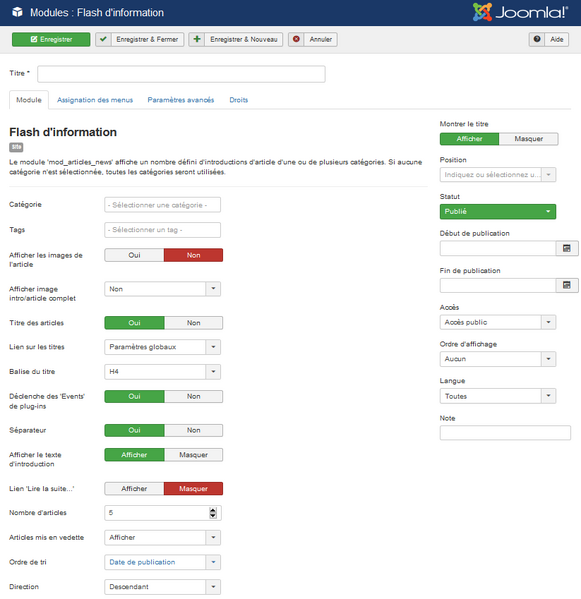Click the Joomla! logo
This screenshot has width=581, height=599.
tap(520, 12)
